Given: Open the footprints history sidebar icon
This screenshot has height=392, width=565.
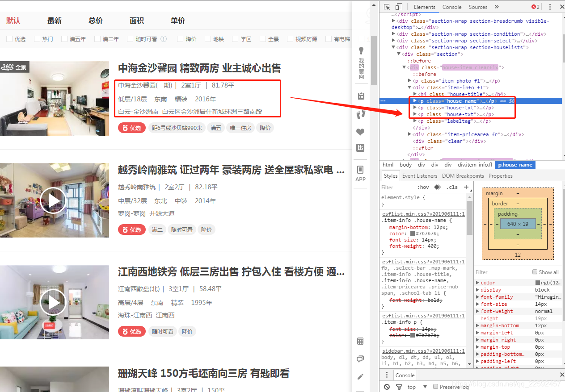Looking at the screenshot, I should [x=361, y=114].
